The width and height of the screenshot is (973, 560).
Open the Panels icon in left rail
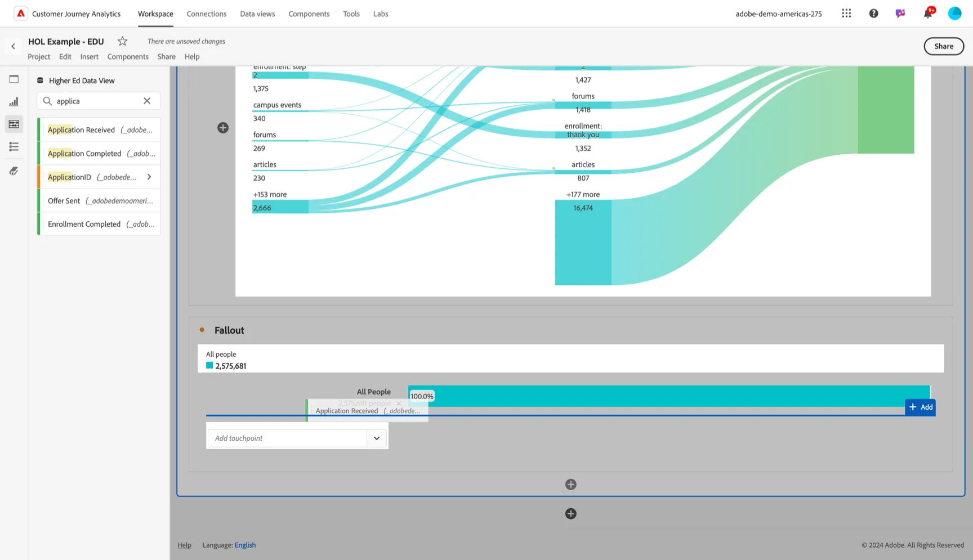pyautogui.click(x=14, y=79)
